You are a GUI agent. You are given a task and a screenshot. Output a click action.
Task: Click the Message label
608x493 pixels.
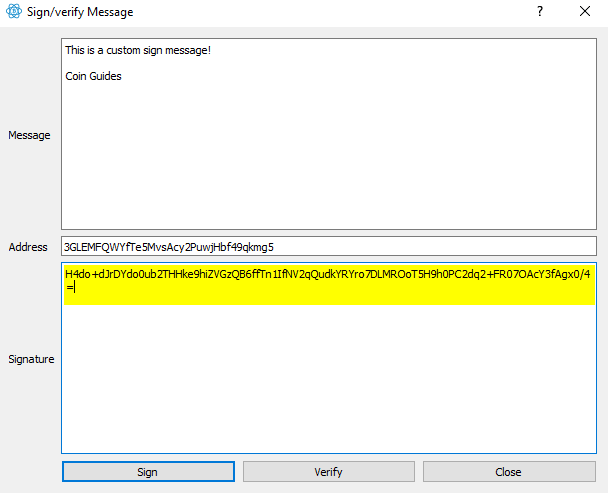click(29, 135)
